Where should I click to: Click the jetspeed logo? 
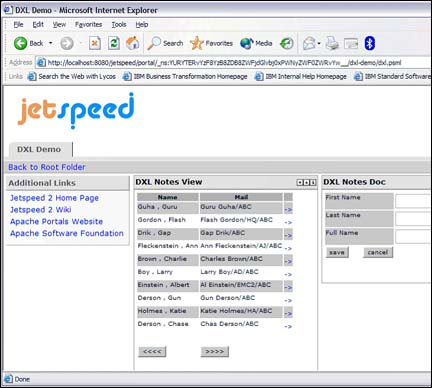76,110
